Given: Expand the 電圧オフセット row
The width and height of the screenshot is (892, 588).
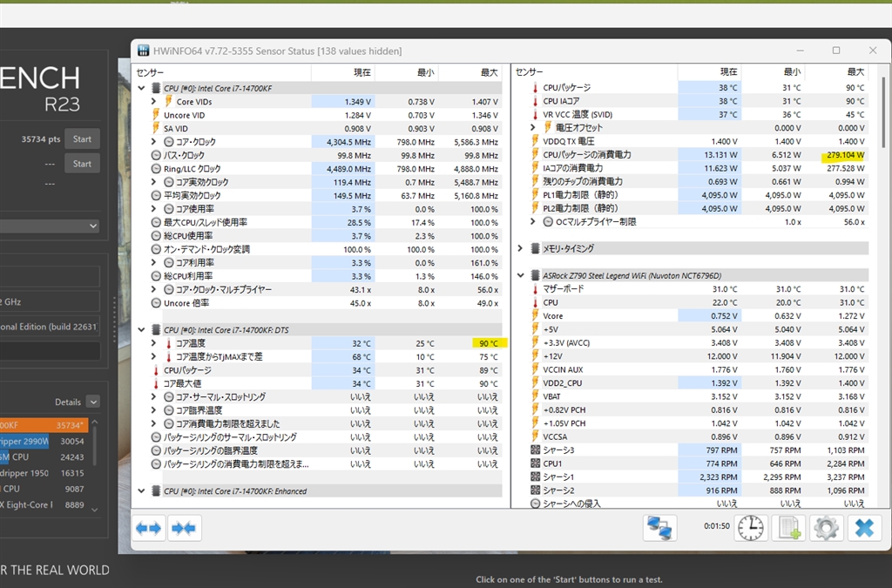Looking at the screenshot, I should pyautogui.click(x=533, y=127).
